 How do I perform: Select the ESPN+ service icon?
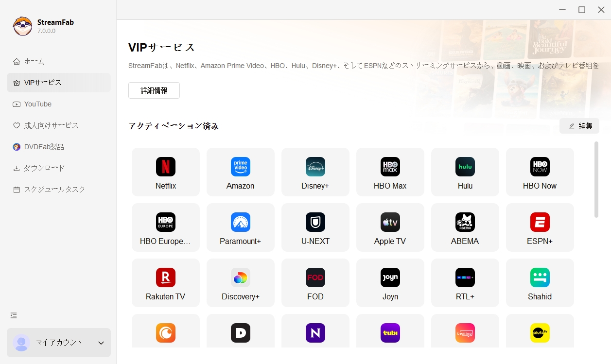coord(540,227)
